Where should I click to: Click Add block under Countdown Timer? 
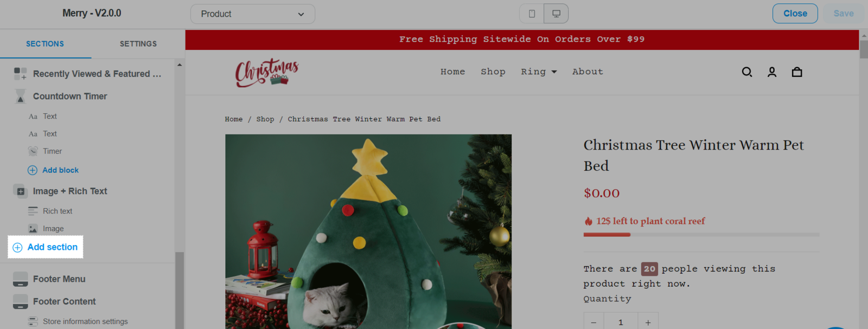(53, 170)
